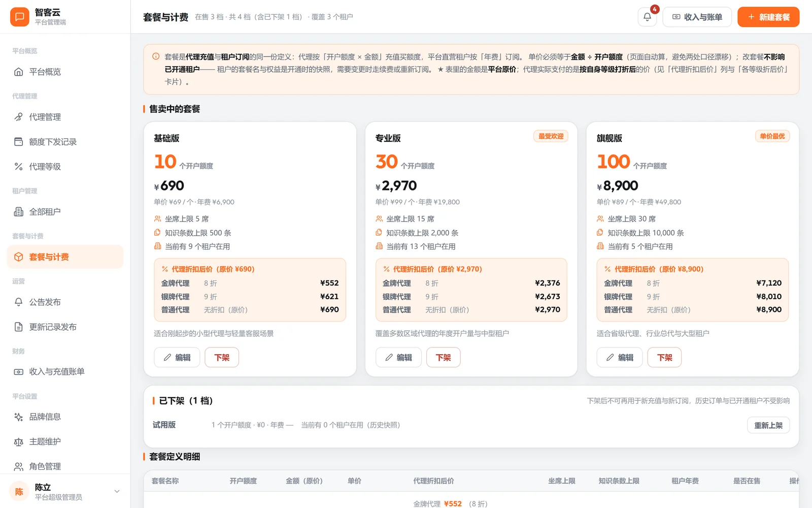The width and height of the screenshot is (812, 508).
Task: Open 更新记录发布 menu item
Action: pos(65,327)
